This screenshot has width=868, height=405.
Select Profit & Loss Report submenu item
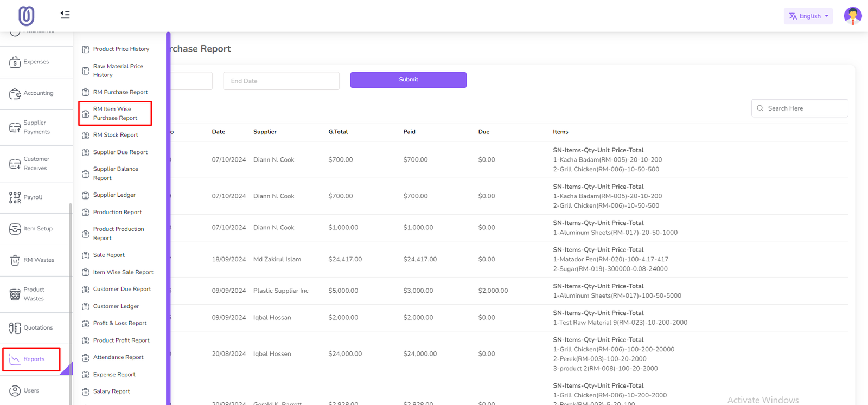click(119, 323)
